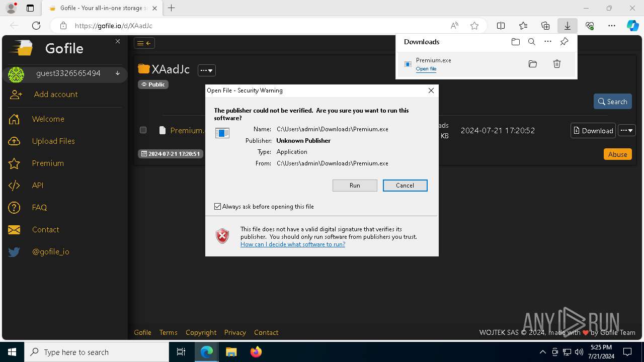This screenshot has height=362, width=644.
Task: Open the Copyright footer link
Action: coord(201,332)
